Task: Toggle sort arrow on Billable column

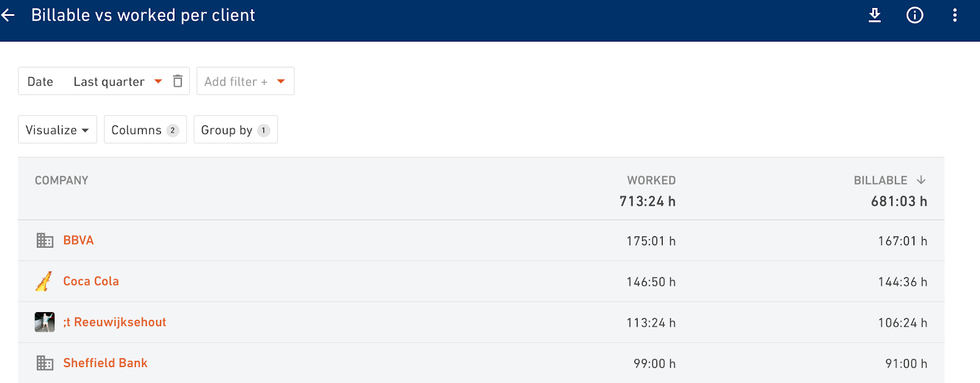Action: (x=921, y=180)
